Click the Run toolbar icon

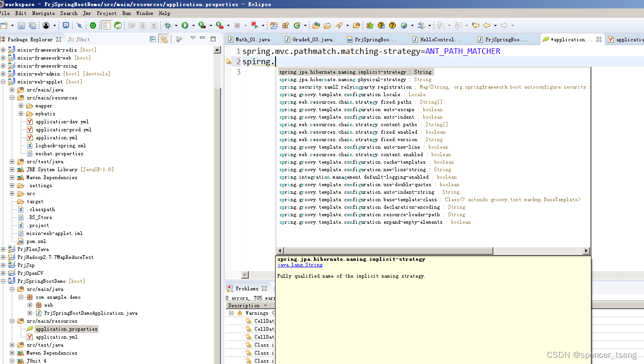point(184,25)
